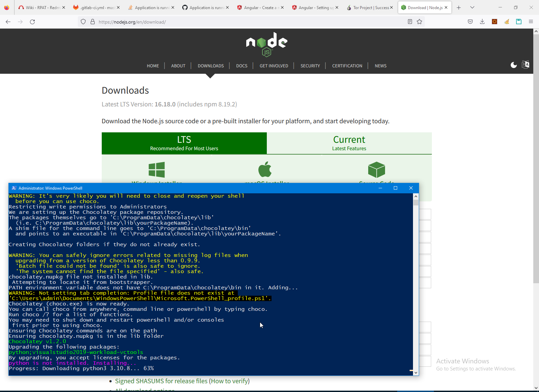Click the 'python is not installed. Installing...' line
Screen dimensions: 539x392
tap(72, 363)
